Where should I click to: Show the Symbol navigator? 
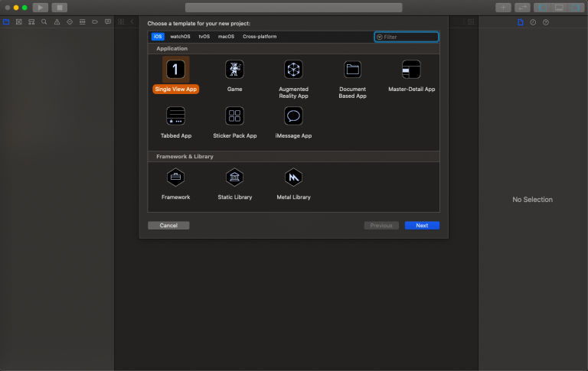[x=31, y=22]
